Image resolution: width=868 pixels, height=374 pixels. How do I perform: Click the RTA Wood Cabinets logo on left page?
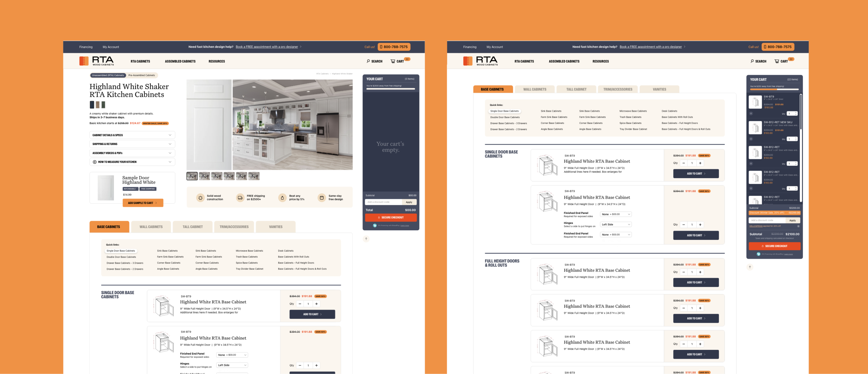pos(97,61)
